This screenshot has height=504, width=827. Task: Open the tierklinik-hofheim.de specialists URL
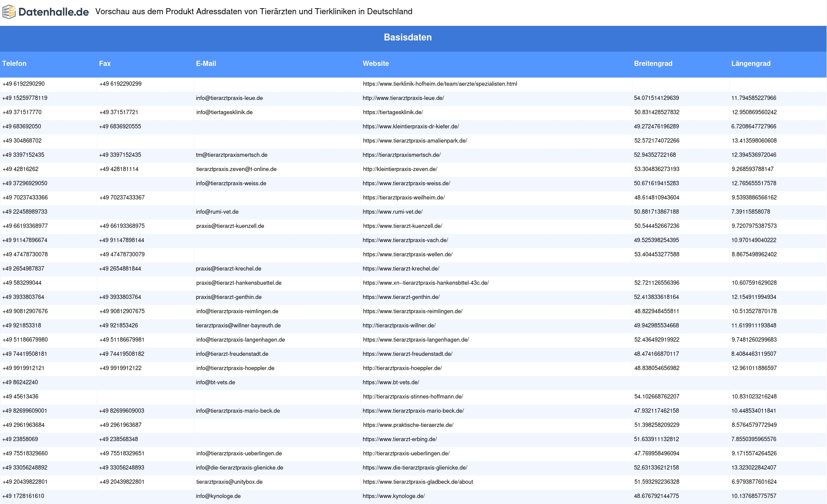click(x=440, y=84)
